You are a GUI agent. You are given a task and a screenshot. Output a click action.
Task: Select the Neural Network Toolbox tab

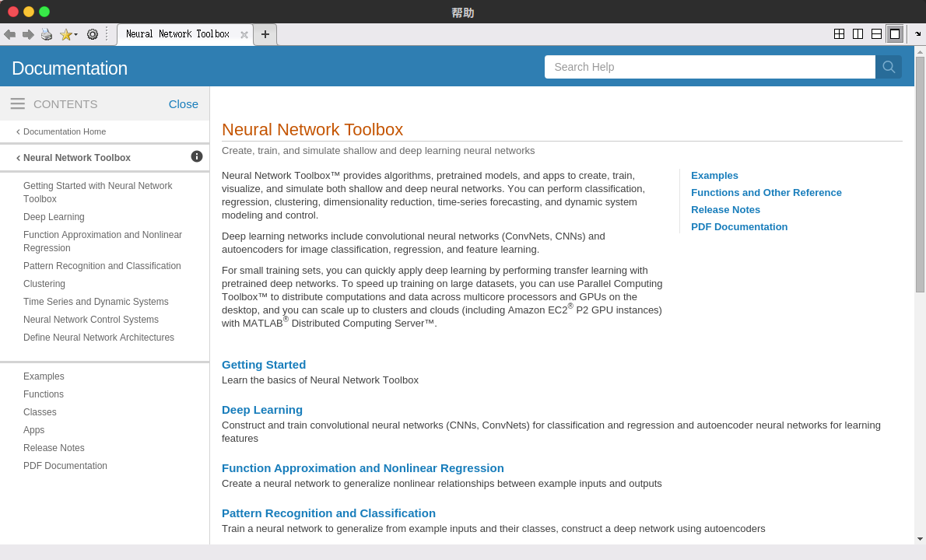[x=177, y=34]
